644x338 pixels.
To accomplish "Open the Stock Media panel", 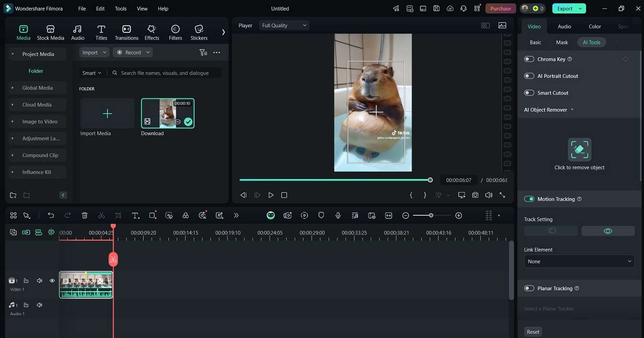I will pos(51,32).
